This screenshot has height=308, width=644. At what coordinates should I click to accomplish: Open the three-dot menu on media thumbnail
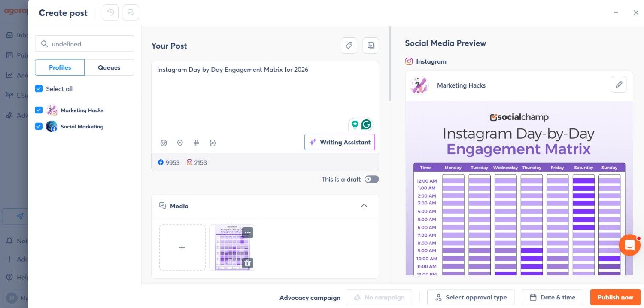point(247,232)
